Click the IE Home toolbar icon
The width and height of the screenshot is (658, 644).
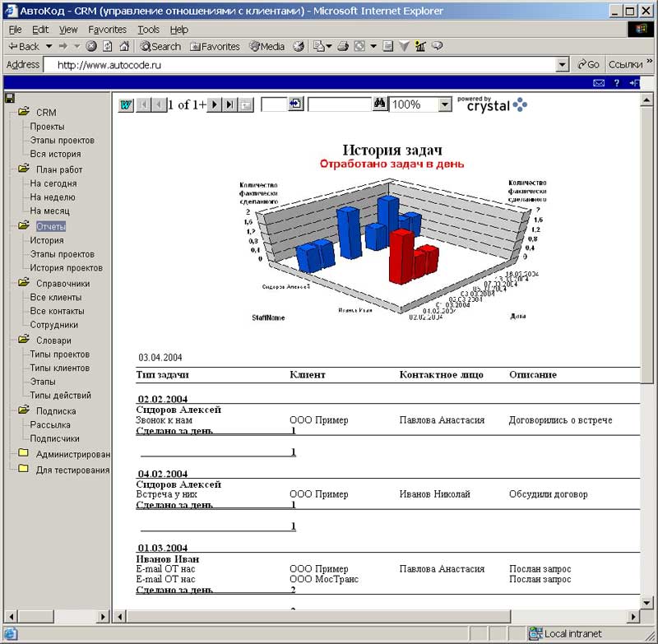[x=124, y=47]
